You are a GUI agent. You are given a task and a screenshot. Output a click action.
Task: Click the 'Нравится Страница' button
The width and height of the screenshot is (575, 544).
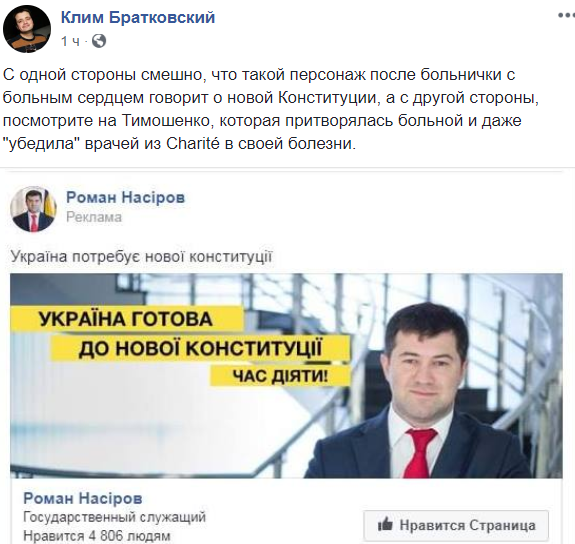click(456, 525)
